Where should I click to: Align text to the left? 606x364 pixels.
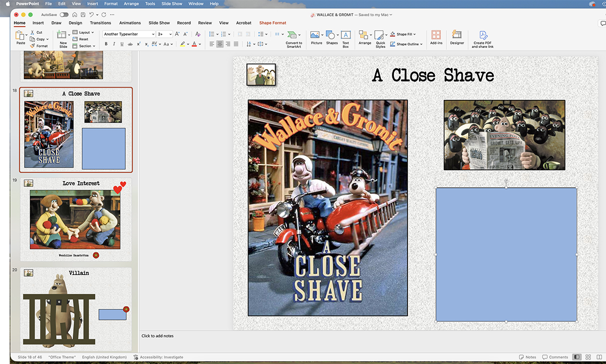(212, 44)
